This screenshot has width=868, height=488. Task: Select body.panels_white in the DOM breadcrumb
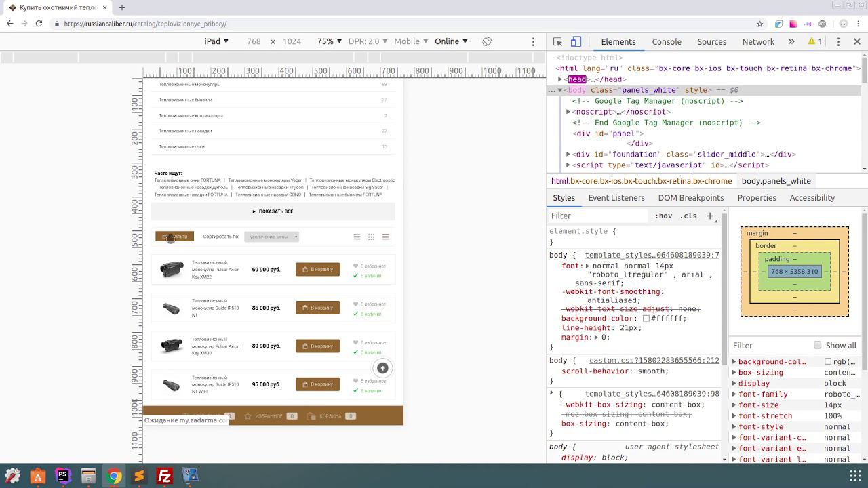(776, 181)
